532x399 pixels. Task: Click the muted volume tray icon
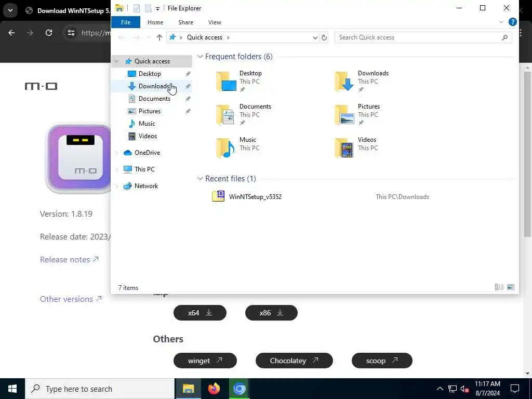465,389
